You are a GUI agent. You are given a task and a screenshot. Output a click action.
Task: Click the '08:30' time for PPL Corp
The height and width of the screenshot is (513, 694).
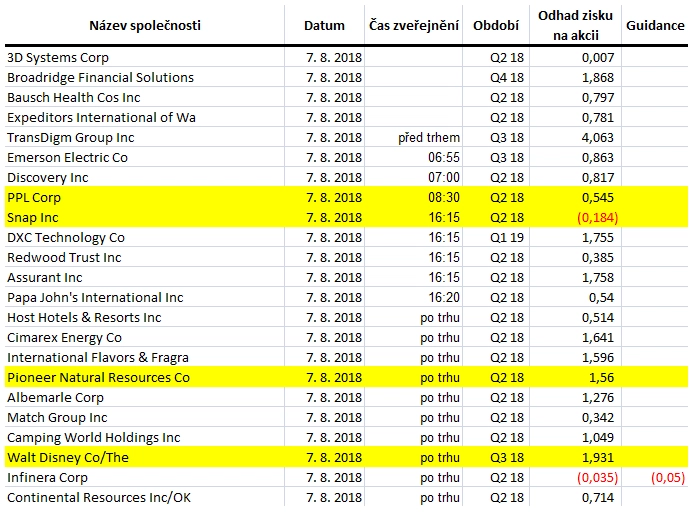[x=444, y=197]
